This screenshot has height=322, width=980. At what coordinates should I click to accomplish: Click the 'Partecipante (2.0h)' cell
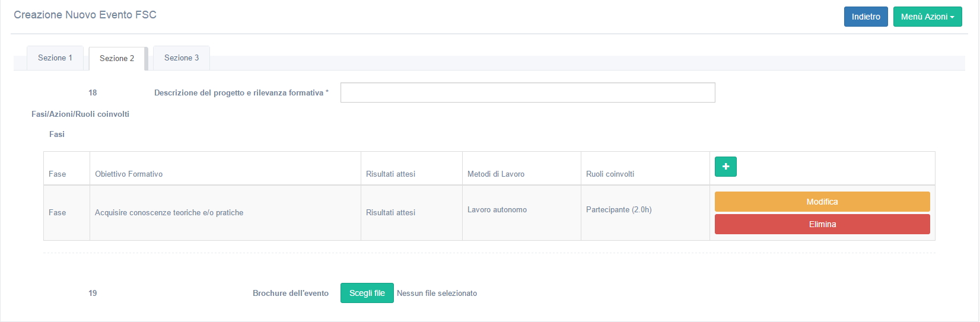pyautogui.click(x=619, y=209)
